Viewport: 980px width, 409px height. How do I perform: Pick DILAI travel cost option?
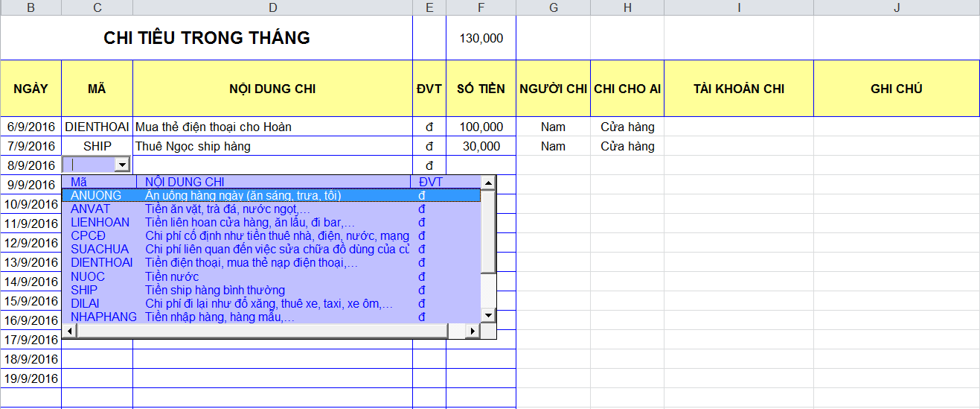pyautogui.click(x=85, y=303)
